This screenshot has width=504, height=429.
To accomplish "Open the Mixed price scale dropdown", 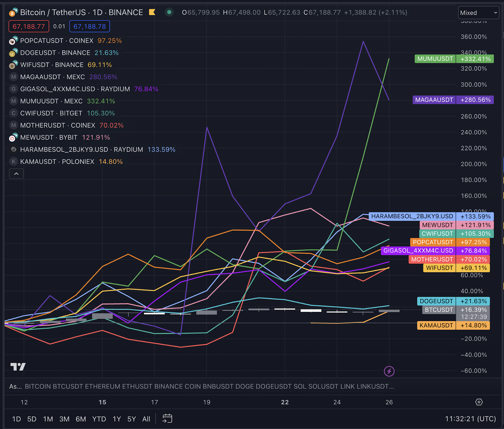I will [x=478, y=13].
